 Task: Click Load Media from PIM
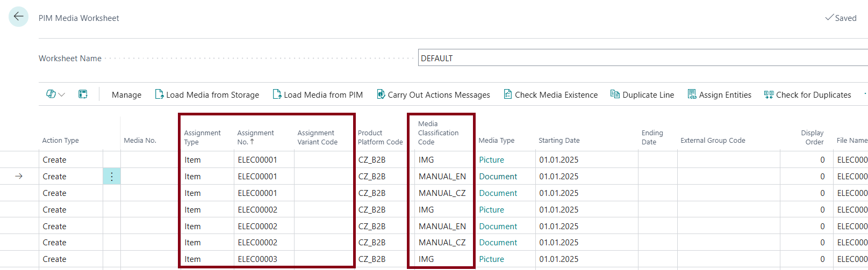(318, 95)
